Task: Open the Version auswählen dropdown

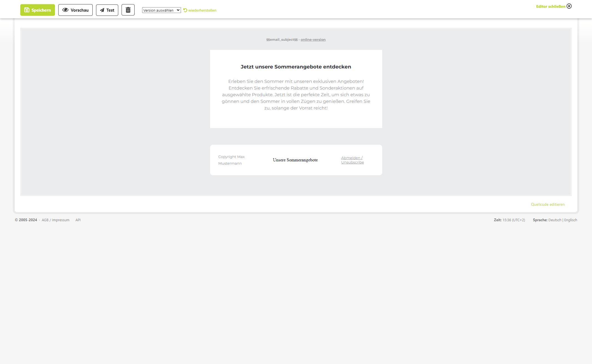Action: point(161,10)
